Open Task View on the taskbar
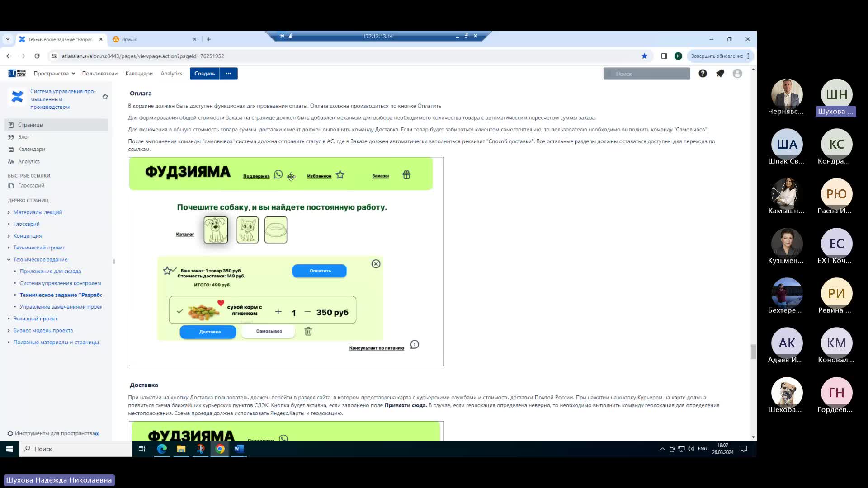 [x=142, y=449]
